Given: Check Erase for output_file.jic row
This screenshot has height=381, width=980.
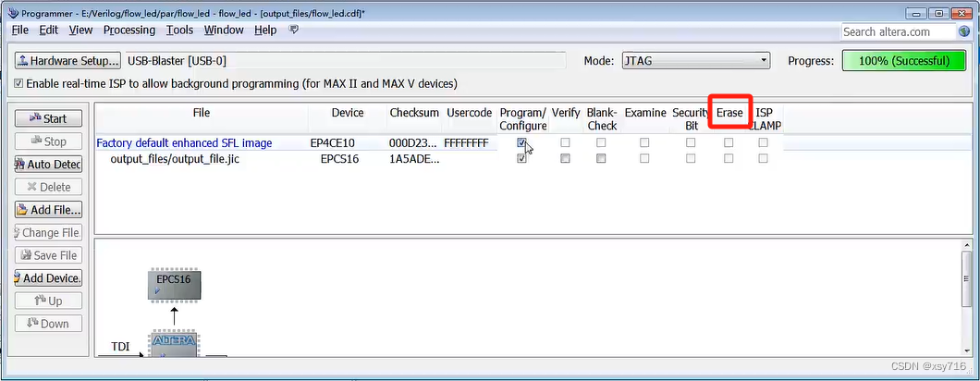Looking at the screenshot, I should click(x=729, y=158).
